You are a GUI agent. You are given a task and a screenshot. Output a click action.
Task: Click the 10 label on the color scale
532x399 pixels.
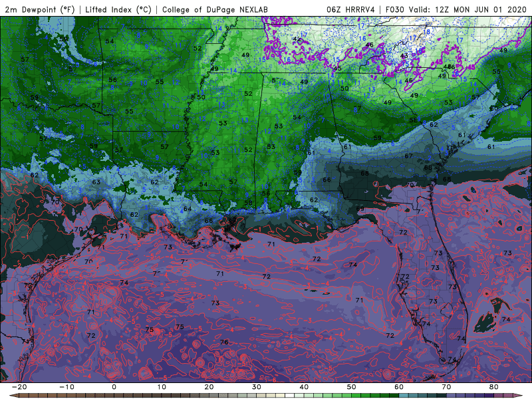point(162,387)
